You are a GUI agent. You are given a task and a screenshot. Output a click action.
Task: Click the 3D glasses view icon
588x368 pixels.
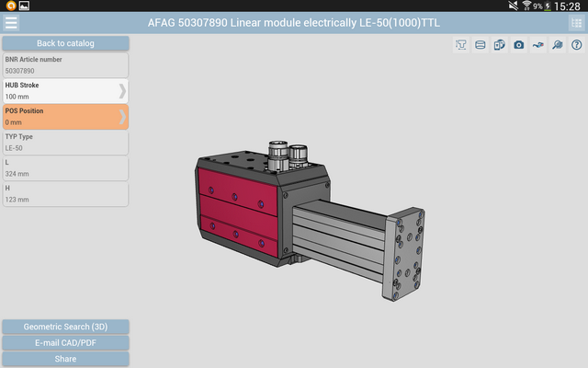pyautogui.click(x=538, y=44)
